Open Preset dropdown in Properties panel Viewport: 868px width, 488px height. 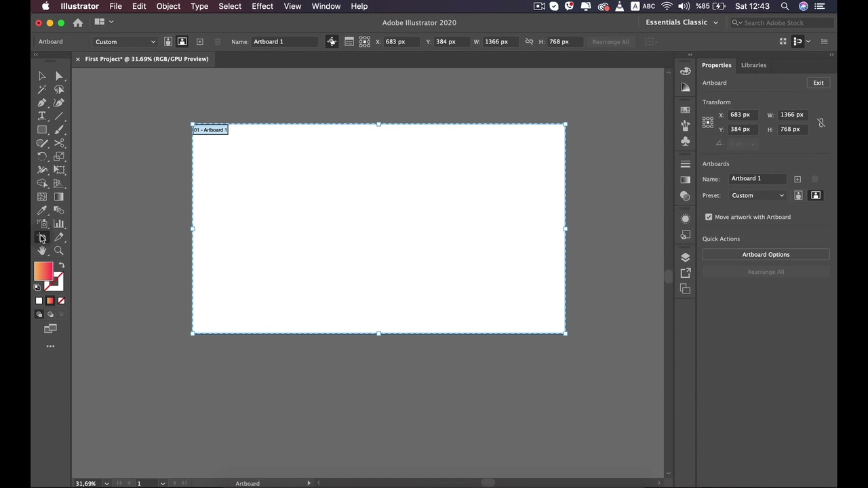(x=757, y=195)
